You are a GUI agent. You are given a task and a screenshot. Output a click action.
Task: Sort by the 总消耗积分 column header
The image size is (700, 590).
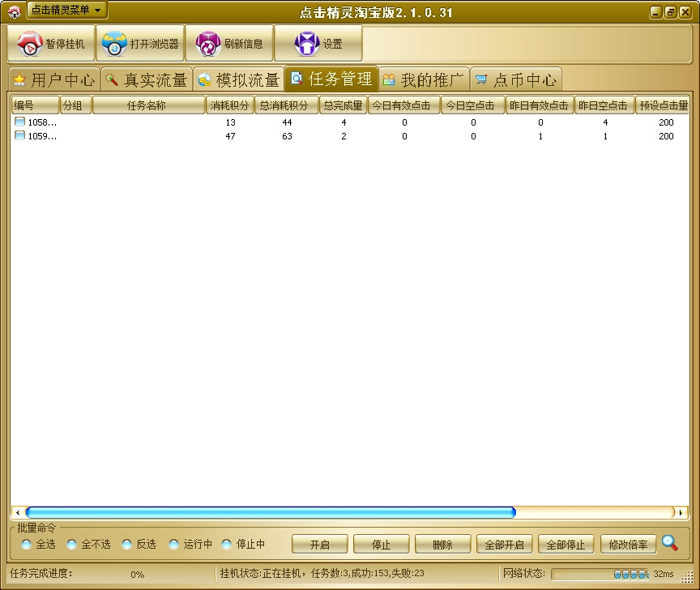click(x=287, y=105)
